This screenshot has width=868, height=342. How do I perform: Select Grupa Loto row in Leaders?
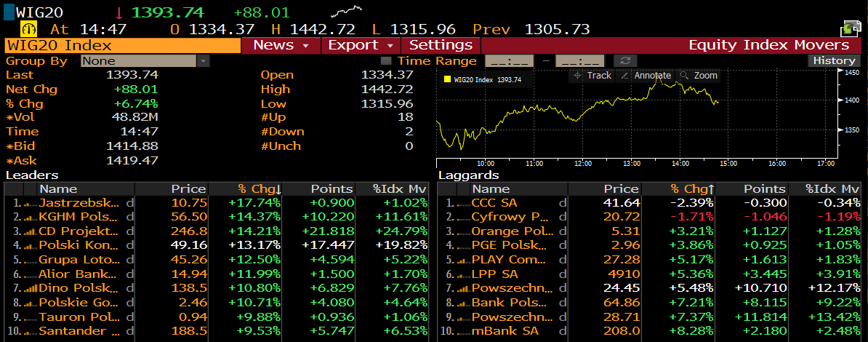tap(217, 260)
